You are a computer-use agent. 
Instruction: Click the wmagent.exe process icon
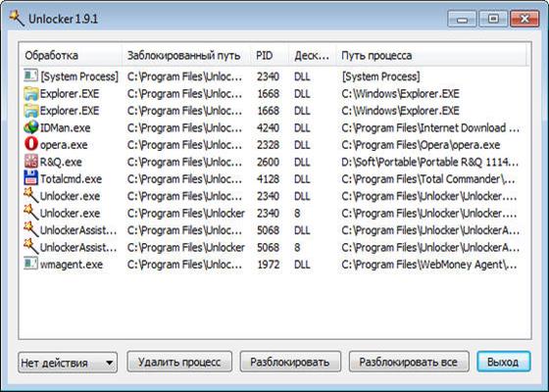[x=30, y=264]
